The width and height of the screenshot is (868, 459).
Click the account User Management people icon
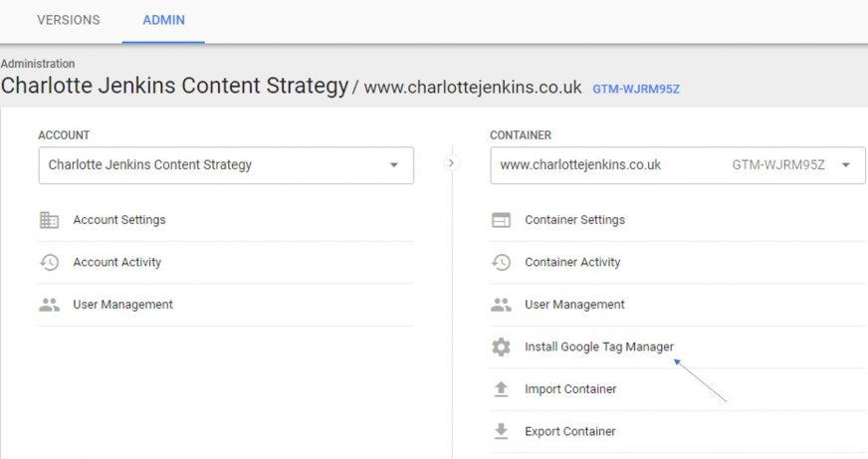click(49, 305)
